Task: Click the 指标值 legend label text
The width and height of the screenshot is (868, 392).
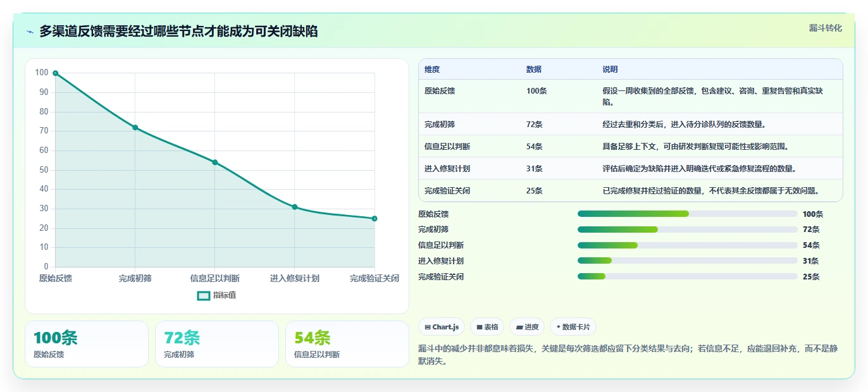Action: [x=225, y=295]
